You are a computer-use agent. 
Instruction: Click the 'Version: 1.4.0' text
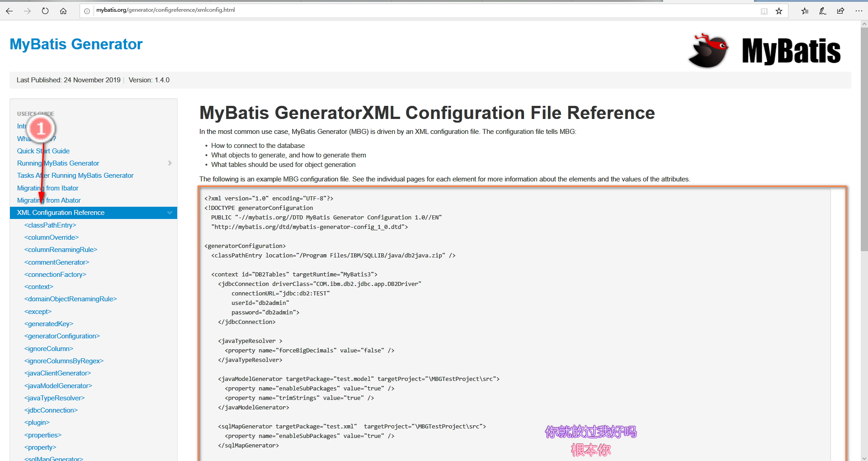coord(149,80)
